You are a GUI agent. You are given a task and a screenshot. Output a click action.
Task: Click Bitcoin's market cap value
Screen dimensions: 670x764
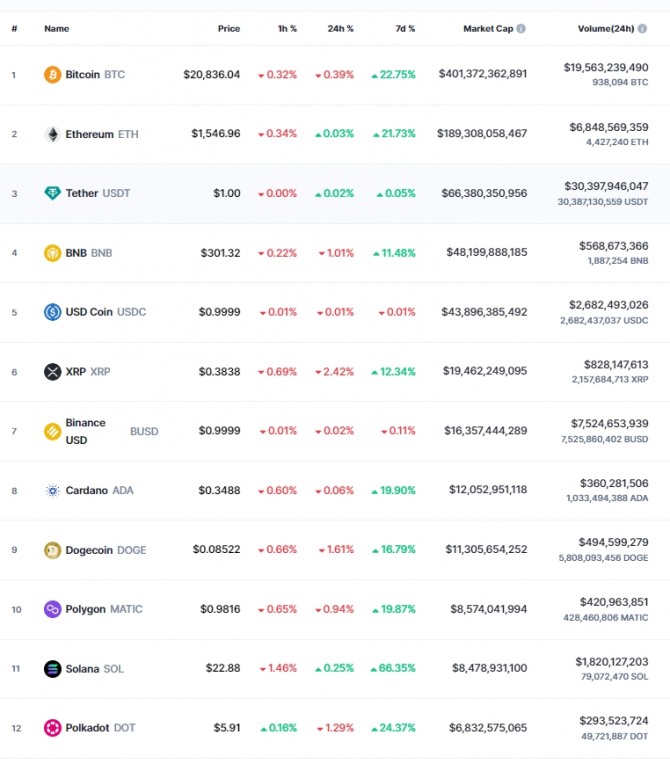(x=482, y=74)
